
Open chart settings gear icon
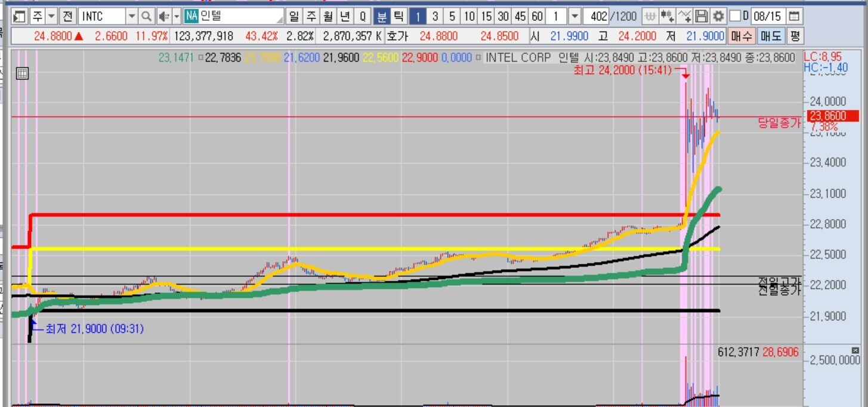(x=718, y=16)
